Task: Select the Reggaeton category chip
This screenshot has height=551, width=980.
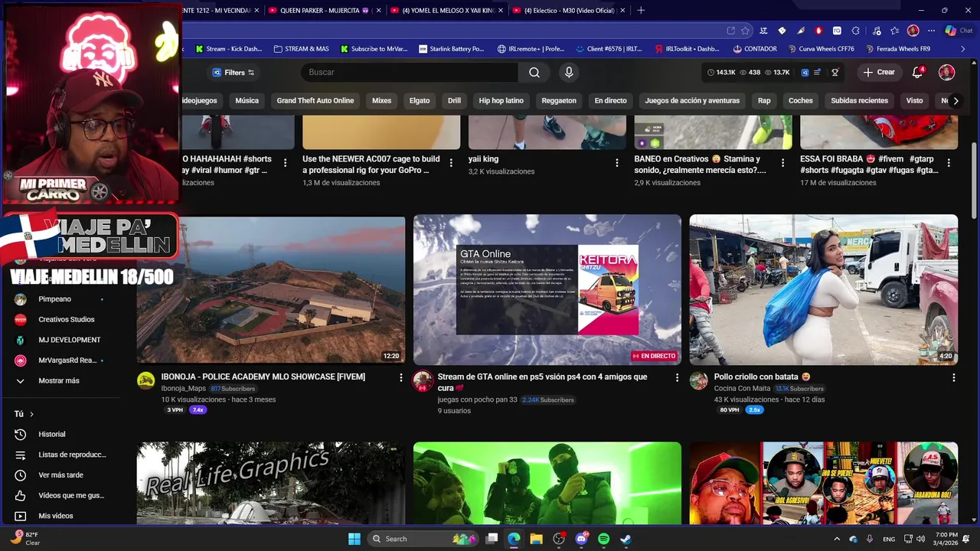Action: click(x=559, y=100)
